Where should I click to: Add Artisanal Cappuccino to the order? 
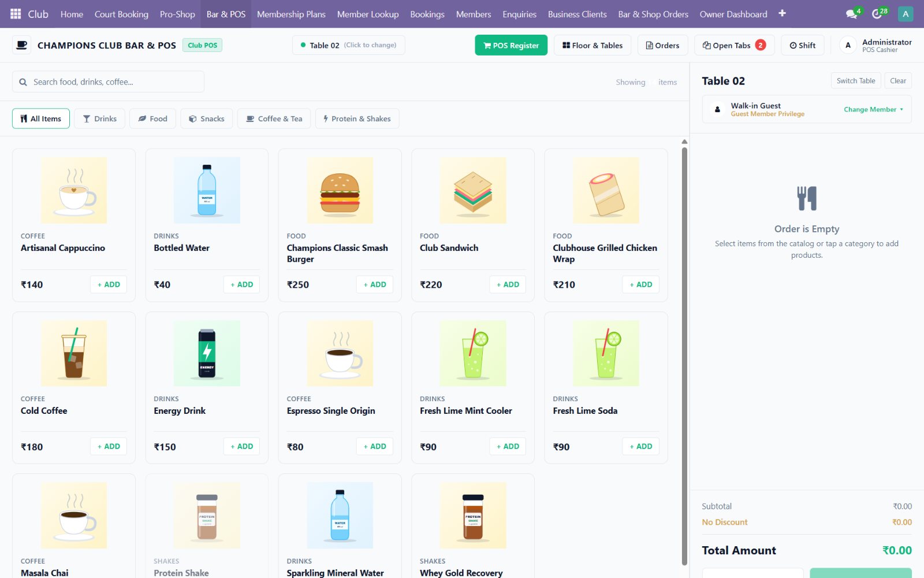click(109, 284)
